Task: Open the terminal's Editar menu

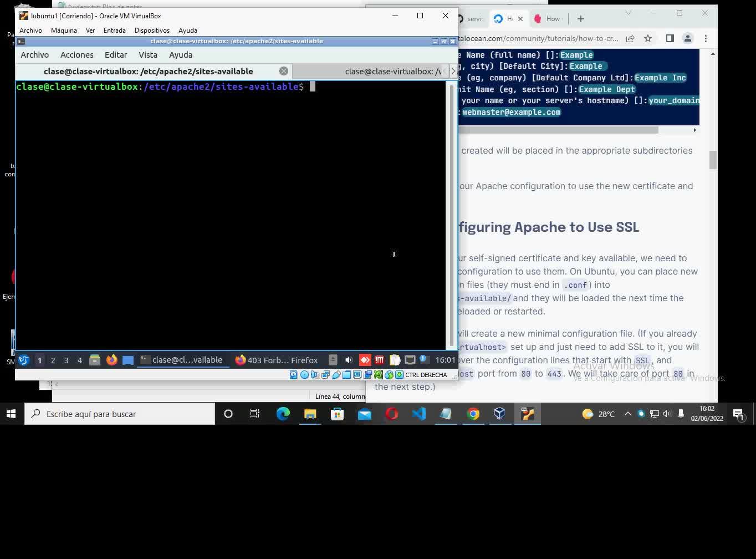Action: [116, 55]
